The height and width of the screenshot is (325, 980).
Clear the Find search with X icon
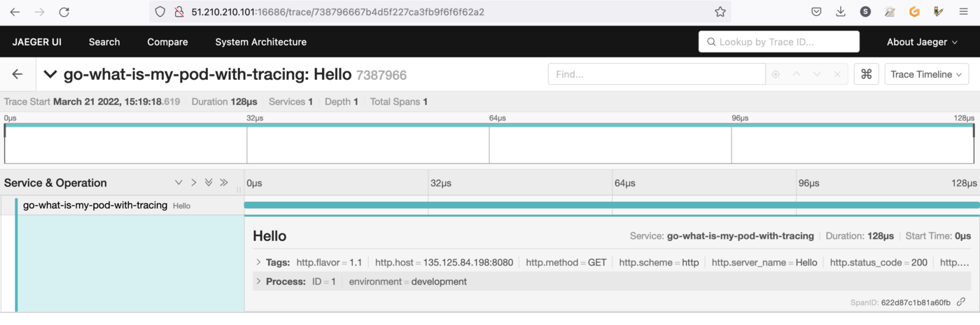tap(837, 74)
